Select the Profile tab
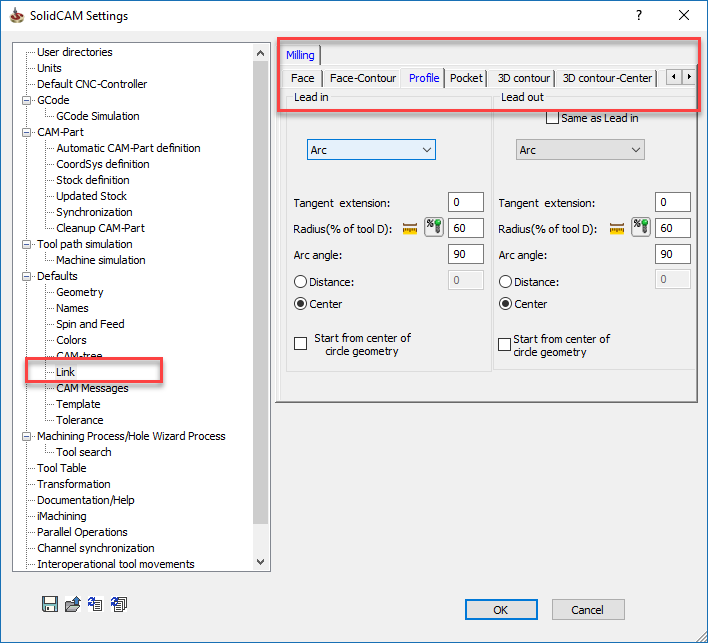 [x=424, y=78]
